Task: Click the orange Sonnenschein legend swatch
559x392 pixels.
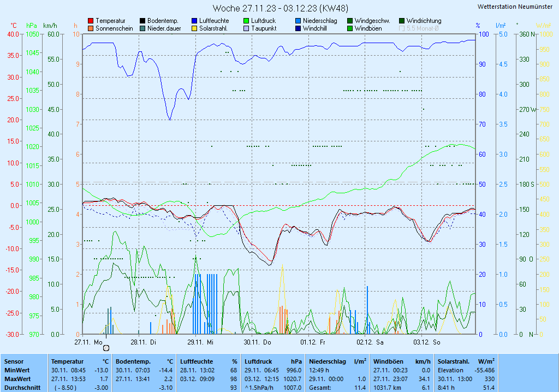Action: 91,28
